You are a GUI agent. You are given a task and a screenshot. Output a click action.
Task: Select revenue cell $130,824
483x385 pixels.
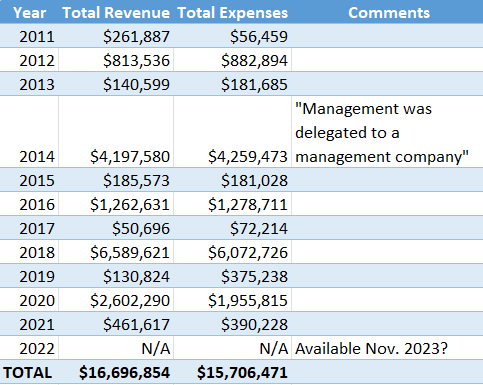pos(116,276)
